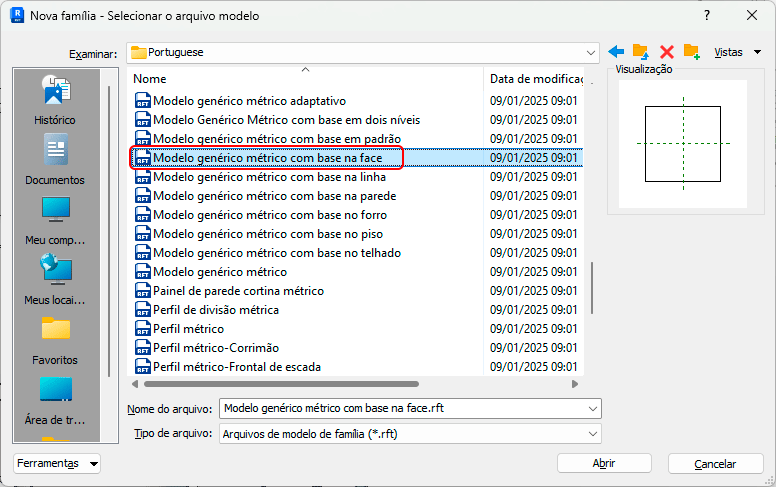776x487 pixels.
Task: Click RFT icon of Modelo Genérico Métrico com base em dois níveis
Action: click(x=143, y=120)
